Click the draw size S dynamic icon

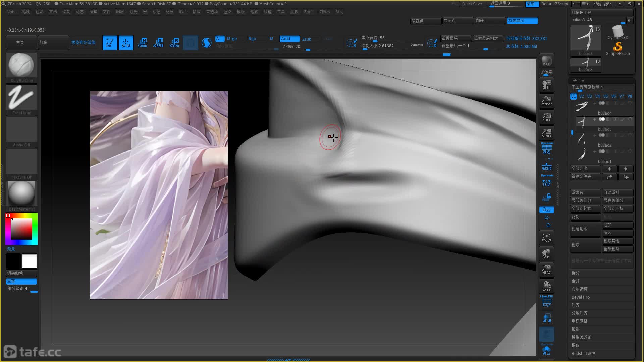coord(352,43)
